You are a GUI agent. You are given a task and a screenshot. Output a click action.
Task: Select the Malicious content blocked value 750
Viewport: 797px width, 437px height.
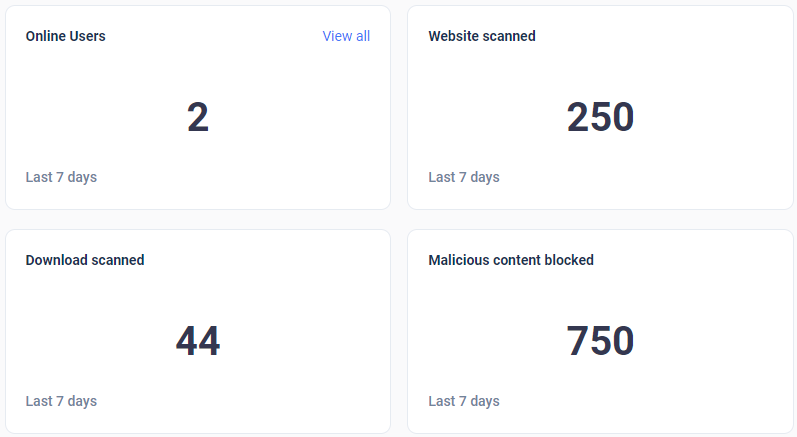tap(600, 340)
